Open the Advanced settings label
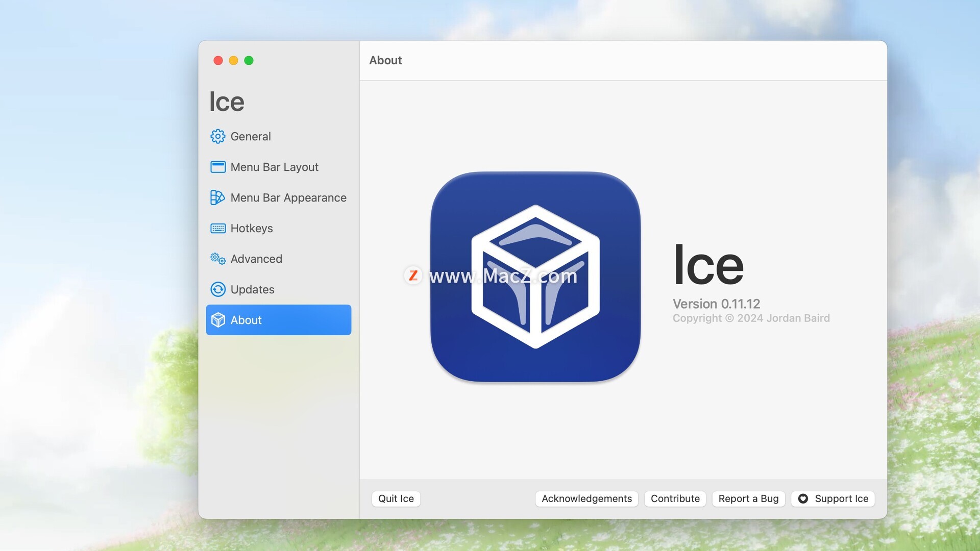The height and width of the screenshot is (551, 980). click(256, 259)
